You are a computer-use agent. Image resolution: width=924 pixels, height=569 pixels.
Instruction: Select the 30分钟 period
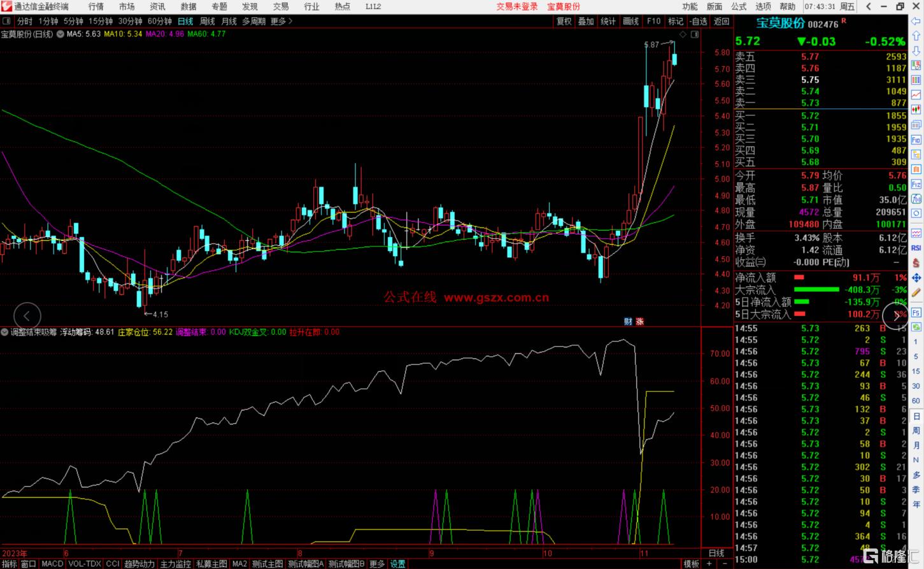tap(130, 21)
